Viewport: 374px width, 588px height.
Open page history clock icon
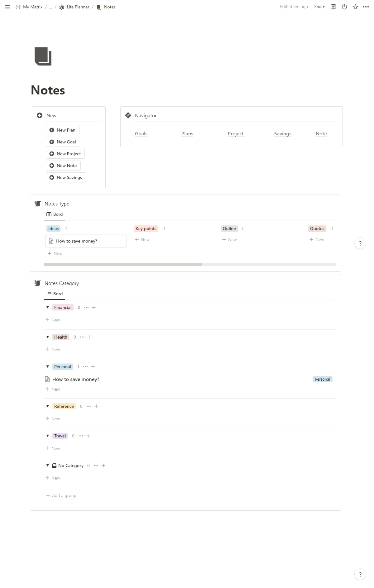coord(344,7)
